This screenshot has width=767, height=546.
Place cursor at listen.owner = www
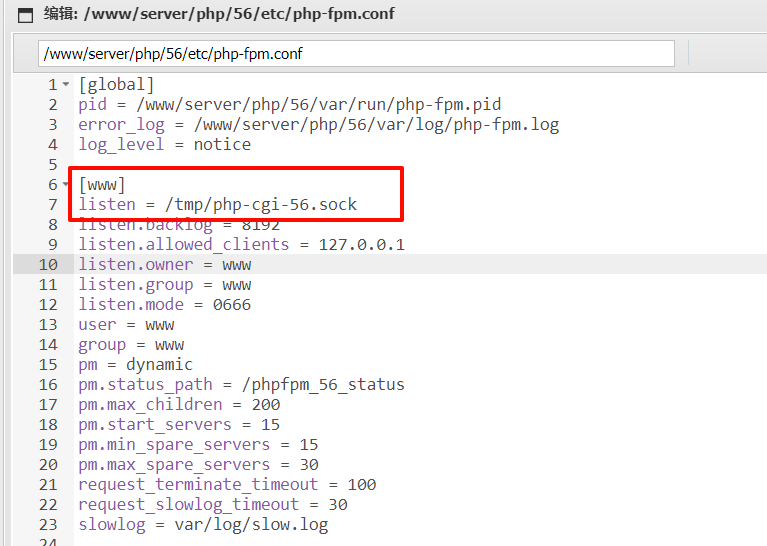(x=164, y=265)
